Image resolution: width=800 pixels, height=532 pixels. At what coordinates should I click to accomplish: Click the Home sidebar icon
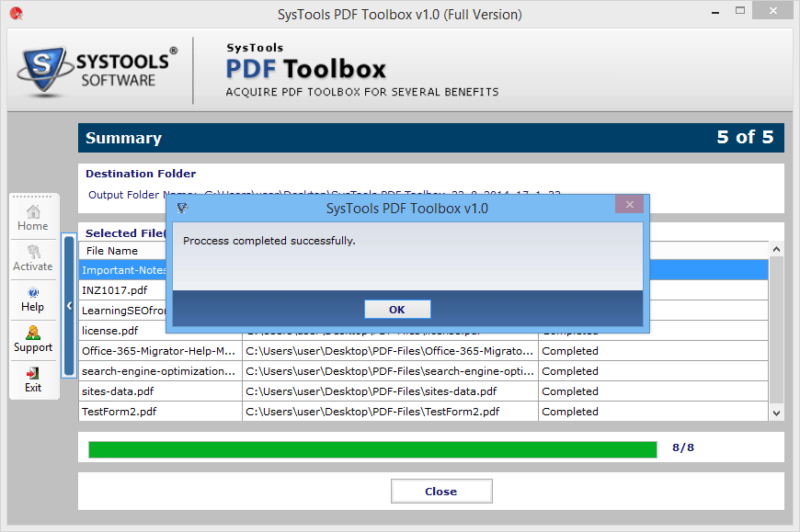coord(33,219)
